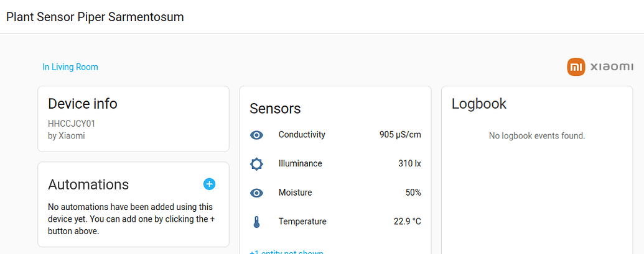The width and height of the screenshot is (644, 254).
Task: Click the Device info heading
Action: tap(83, 104)
